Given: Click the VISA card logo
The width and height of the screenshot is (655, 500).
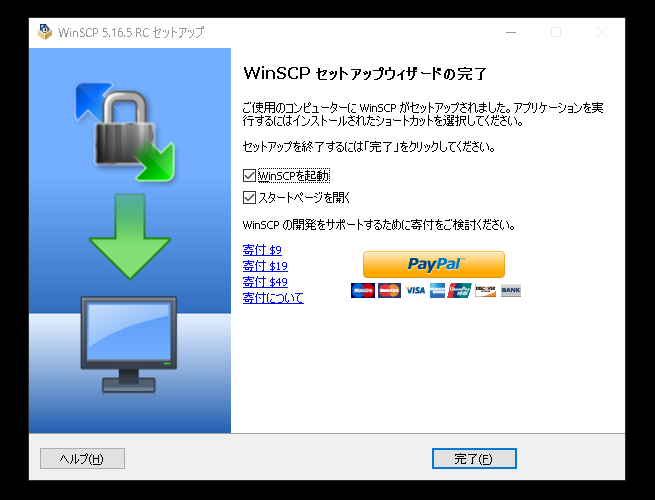Looking at the screenshot, I should tap(415, 290).
